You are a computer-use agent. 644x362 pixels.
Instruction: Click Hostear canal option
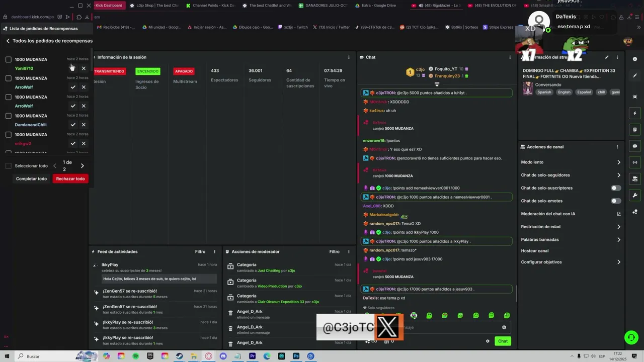coord(535,251)
